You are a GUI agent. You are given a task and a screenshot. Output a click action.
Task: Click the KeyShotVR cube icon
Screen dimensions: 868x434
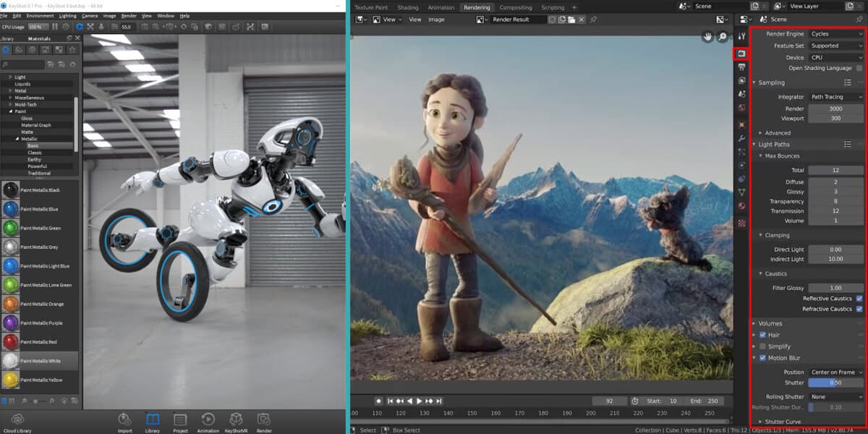pos(236,420)
